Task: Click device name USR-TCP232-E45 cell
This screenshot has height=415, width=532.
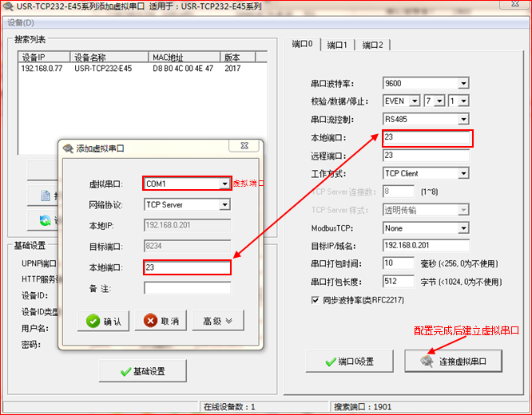Action: tap(103, 69)
